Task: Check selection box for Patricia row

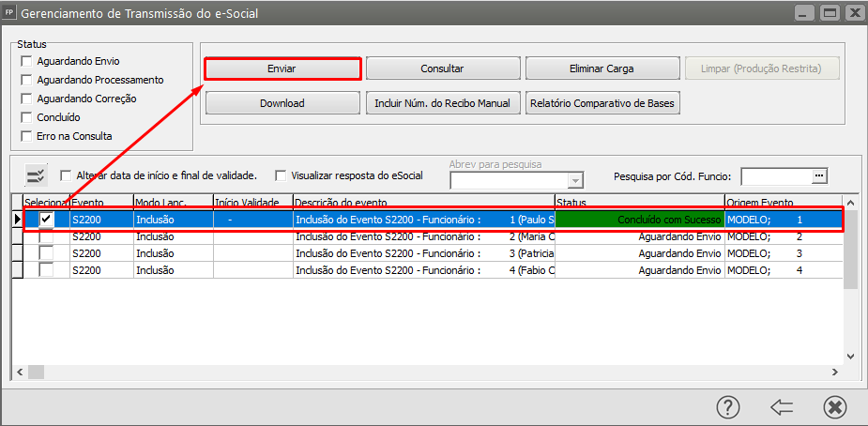Action: click(x=47, y=253)
